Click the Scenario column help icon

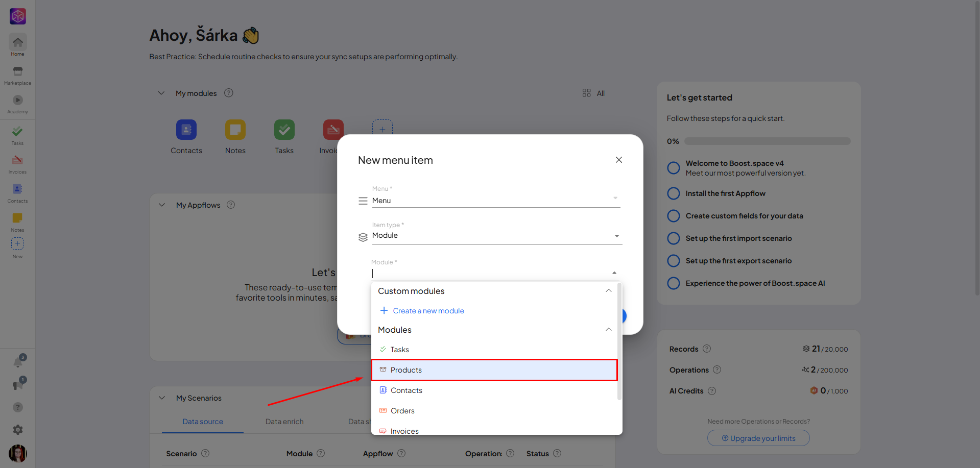(x=205, y=453)
